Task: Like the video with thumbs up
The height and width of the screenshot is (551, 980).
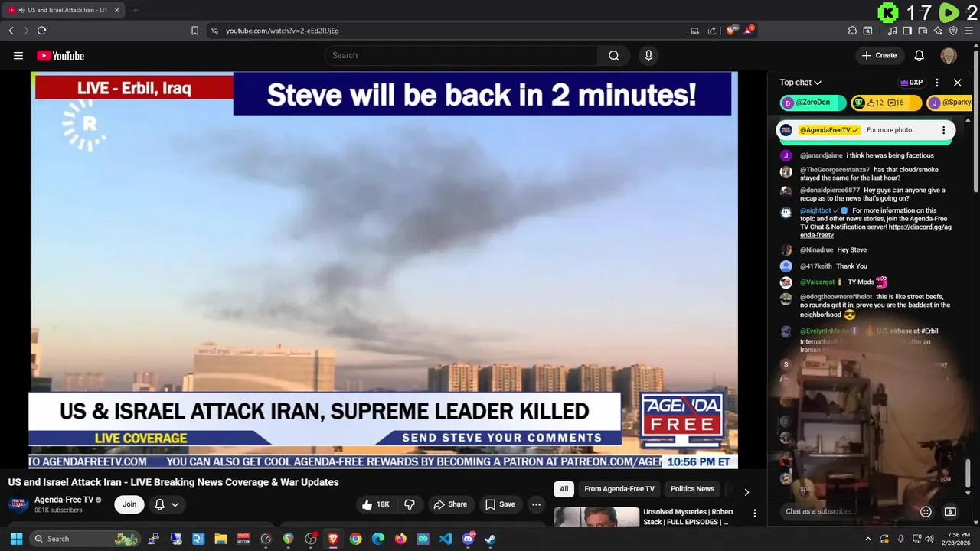Action: 375,504
